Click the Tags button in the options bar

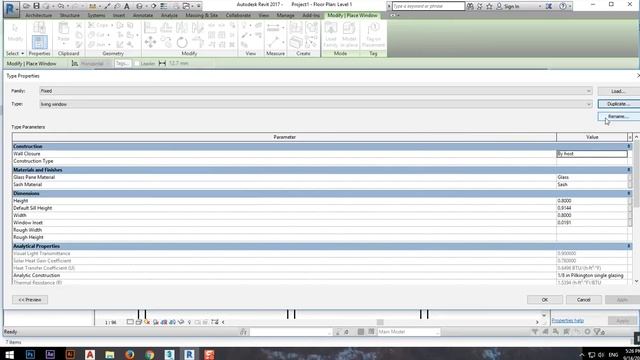tap(122, 64)
